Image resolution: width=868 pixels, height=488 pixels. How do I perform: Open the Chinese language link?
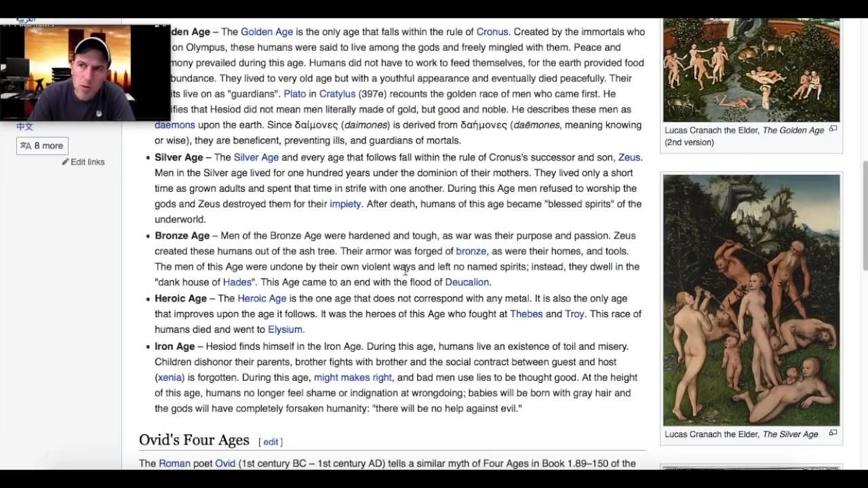click(24, 127)
